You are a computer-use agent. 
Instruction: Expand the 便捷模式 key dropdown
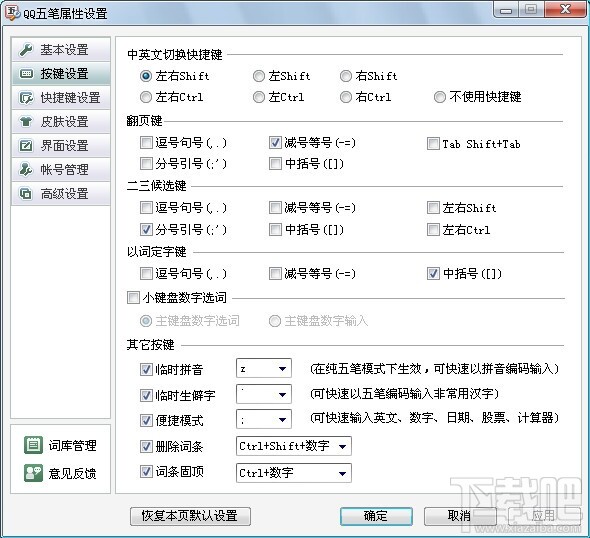[x=264, y=419]
